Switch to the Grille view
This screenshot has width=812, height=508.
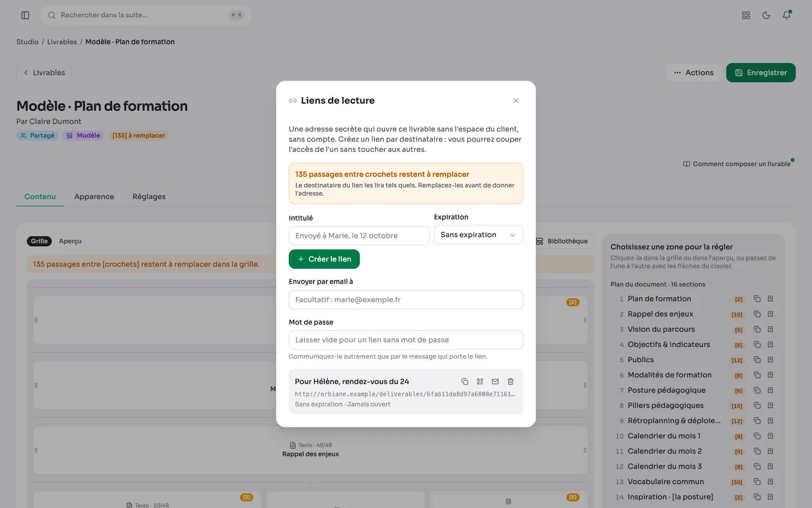click(39, 241)
